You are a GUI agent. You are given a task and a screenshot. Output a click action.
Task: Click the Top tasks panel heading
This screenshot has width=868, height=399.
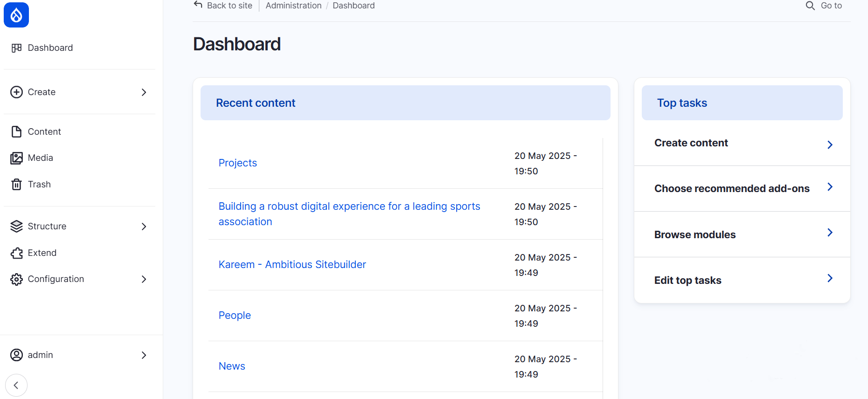[x=682, y=103]
